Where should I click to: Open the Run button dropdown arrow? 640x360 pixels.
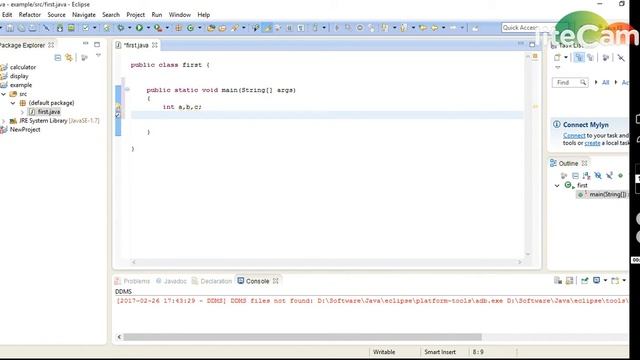(148, 28)
